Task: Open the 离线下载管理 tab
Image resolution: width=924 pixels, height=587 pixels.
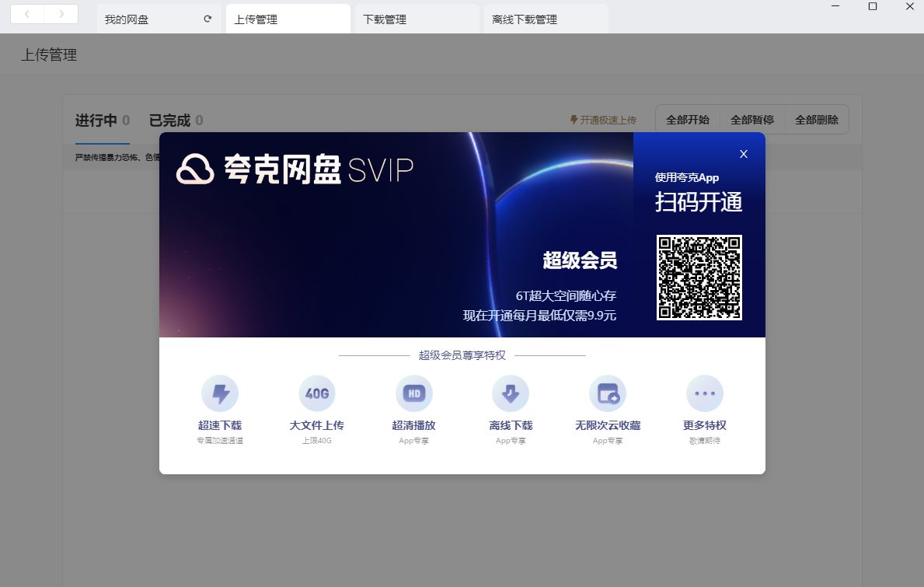Action: click(546, 19)
